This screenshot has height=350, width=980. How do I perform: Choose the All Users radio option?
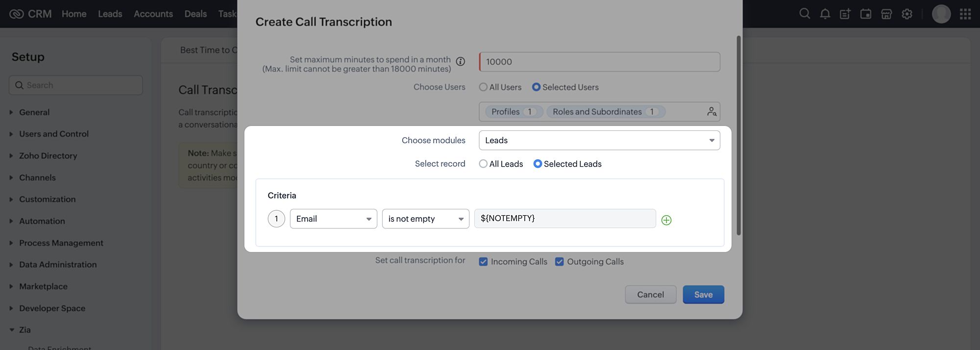pyautogui.click(x=484, y=87)
